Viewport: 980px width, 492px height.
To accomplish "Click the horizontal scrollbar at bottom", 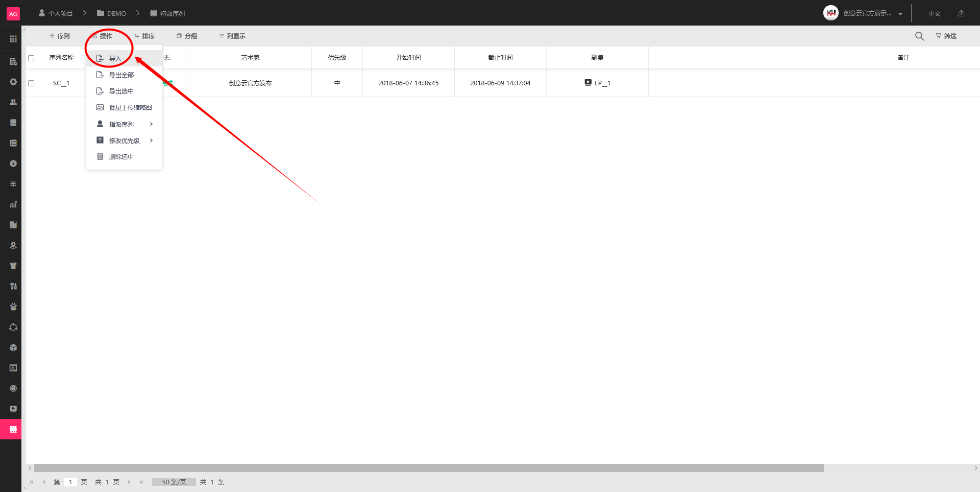I will click(429, 468).
